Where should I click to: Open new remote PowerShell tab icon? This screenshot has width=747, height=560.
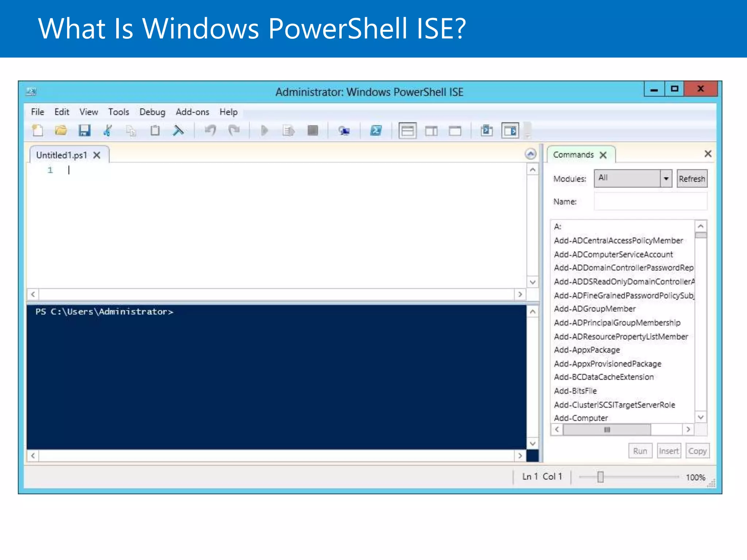tap(344, 130)
